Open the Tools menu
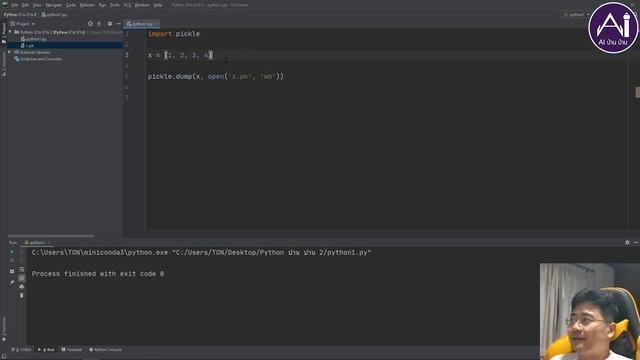This screenshot has height=360, width=640. pos(115,5)
